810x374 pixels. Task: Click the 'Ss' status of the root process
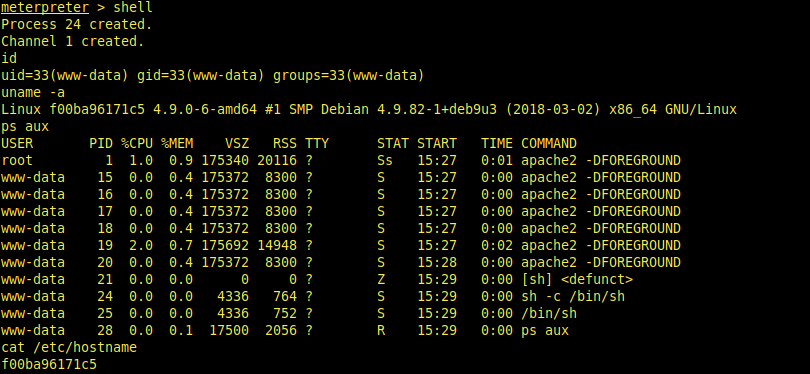point(385,160)
